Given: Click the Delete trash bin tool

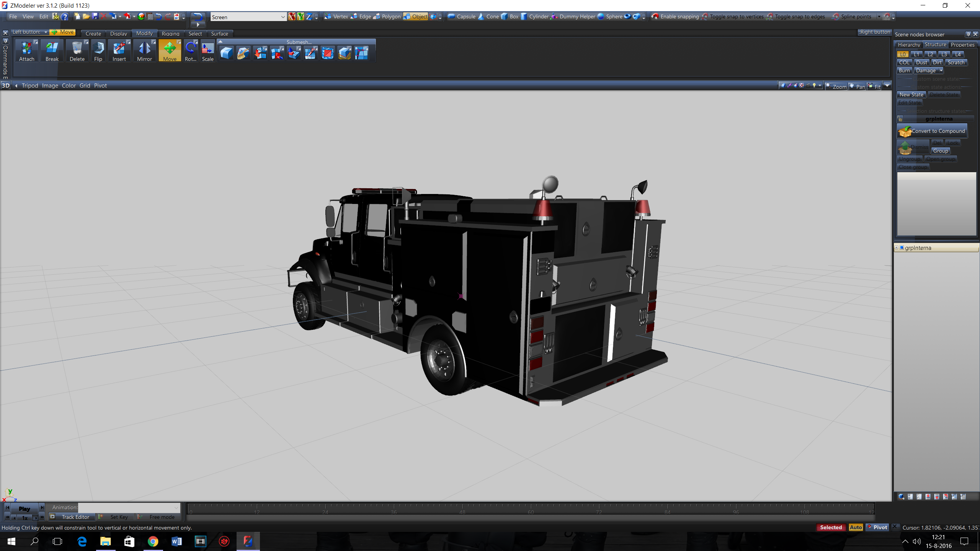Looking at the screenshot, I should (x=77, y=51).
